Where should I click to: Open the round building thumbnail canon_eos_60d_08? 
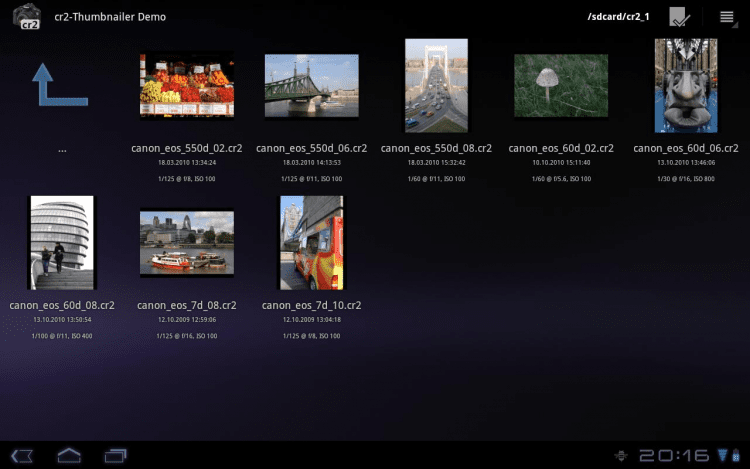pos(62,242)
